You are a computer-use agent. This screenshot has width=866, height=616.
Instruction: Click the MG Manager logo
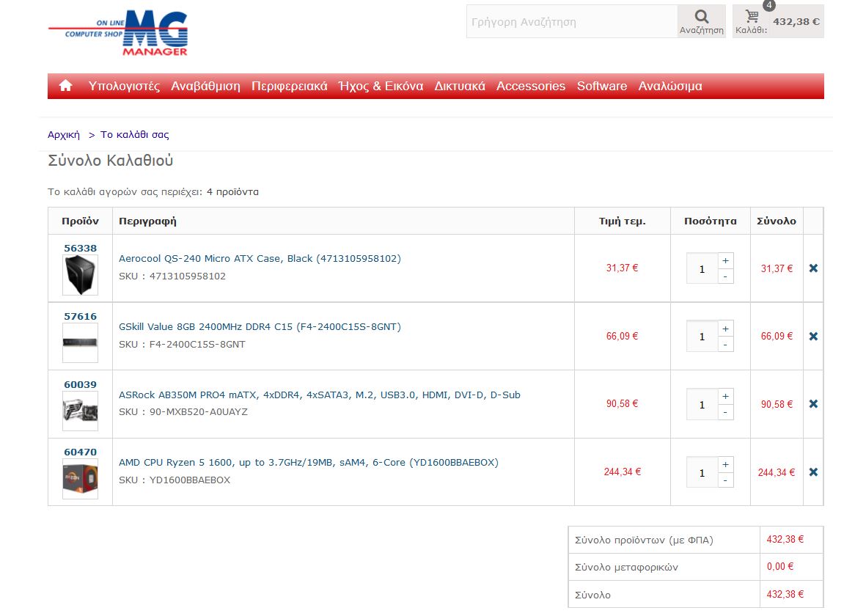(118, 33)
